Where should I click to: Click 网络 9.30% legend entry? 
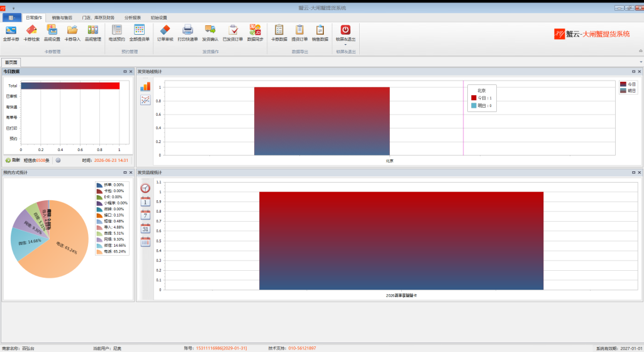tap(111, 239)
